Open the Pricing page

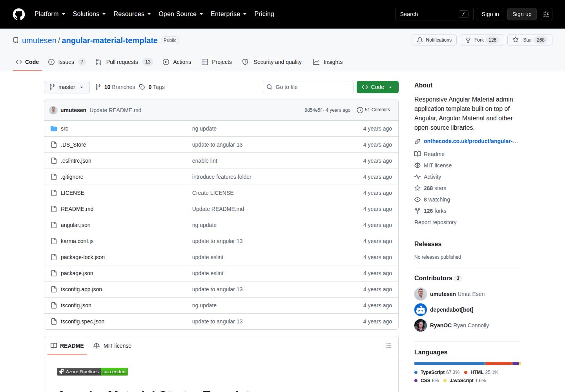(x=264, y=14)
